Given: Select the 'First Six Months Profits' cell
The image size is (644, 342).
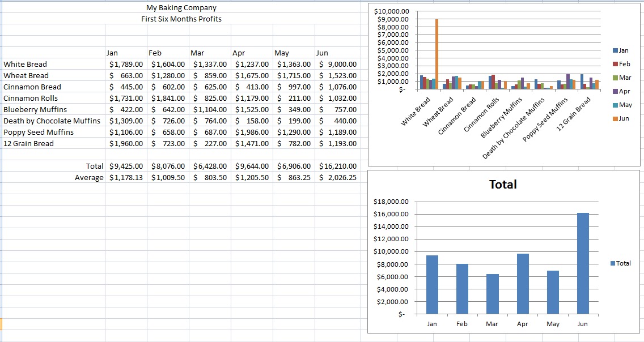Looking at the screenshot, I should [181, 19].
